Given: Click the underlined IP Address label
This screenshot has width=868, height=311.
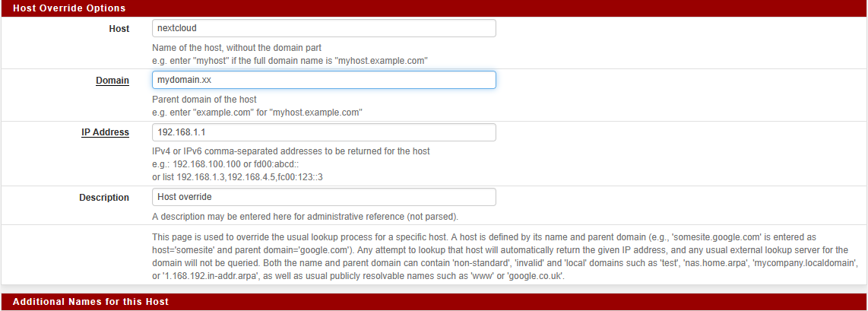Looking at the screenshot, I should point(106,132).
